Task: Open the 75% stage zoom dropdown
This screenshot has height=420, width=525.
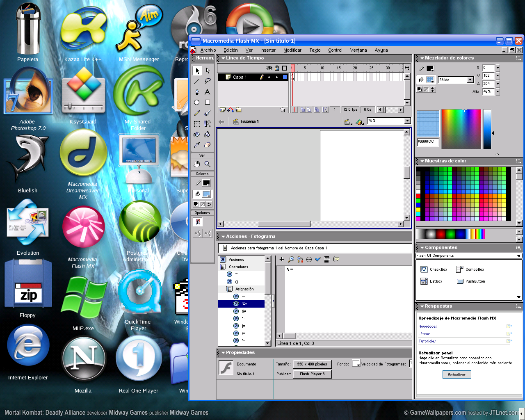Action: [x=407, y=121]
